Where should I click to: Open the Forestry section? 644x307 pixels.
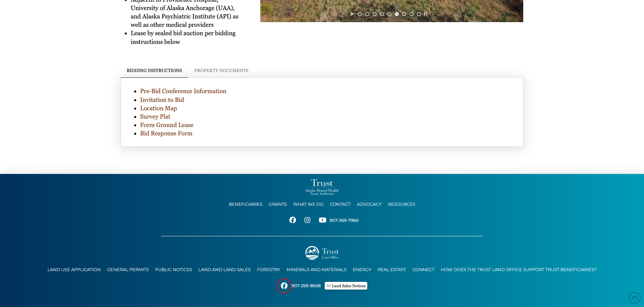click(268, 269)
